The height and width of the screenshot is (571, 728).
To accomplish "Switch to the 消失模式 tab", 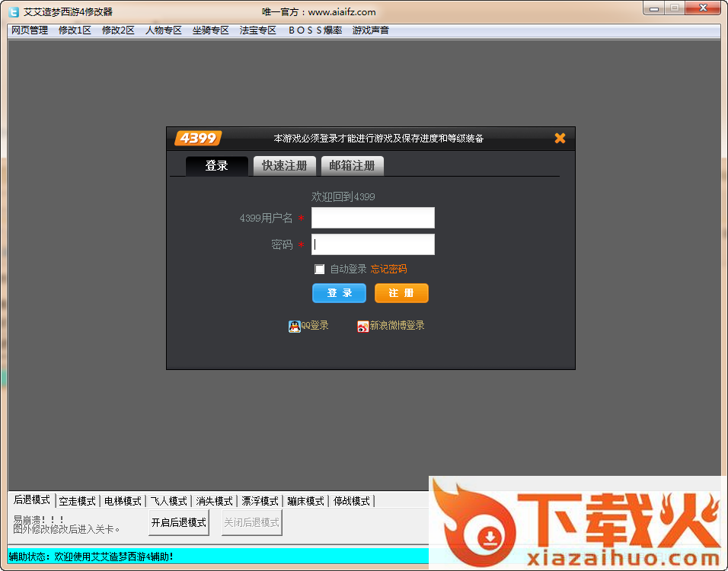I will tap(214, 502).
